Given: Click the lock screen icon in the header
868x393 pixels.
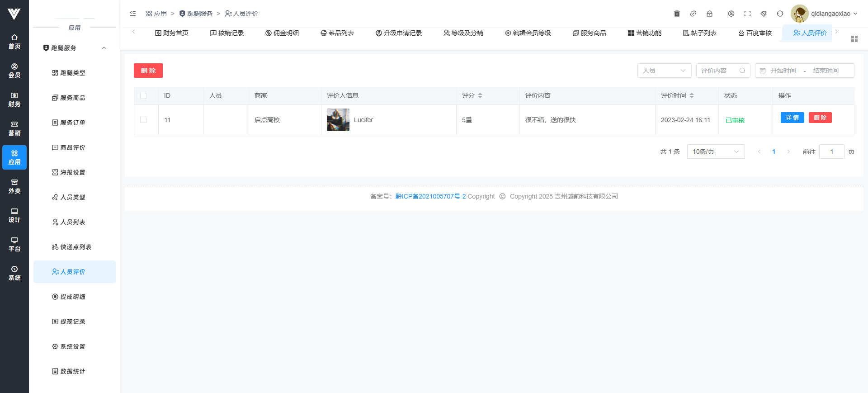Looking at the screenshot, I should (709, 14).
